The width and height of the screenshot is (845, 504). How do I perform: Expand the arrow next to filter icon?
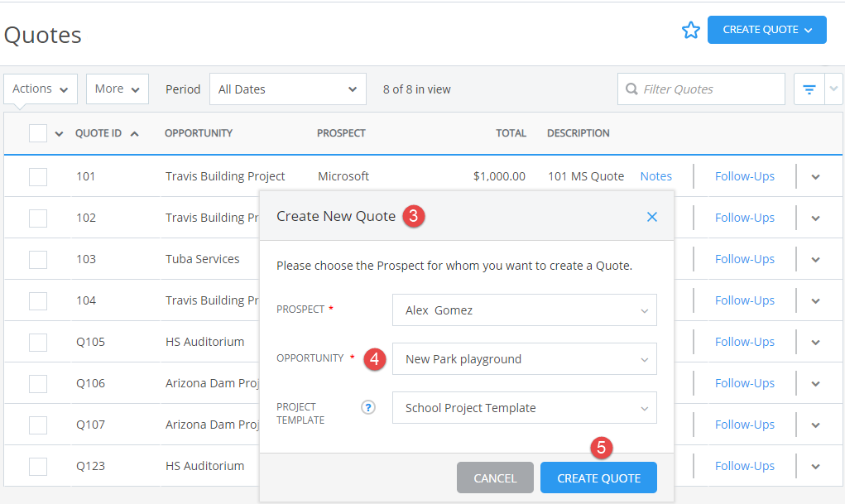tap(833, 89)
